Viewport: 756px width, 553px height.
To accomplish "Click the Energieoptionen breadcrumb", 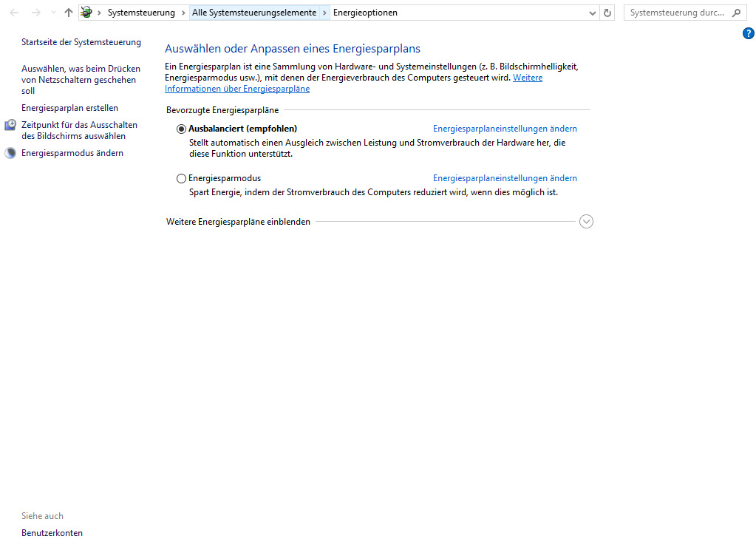I will click(x=365, y=13).
